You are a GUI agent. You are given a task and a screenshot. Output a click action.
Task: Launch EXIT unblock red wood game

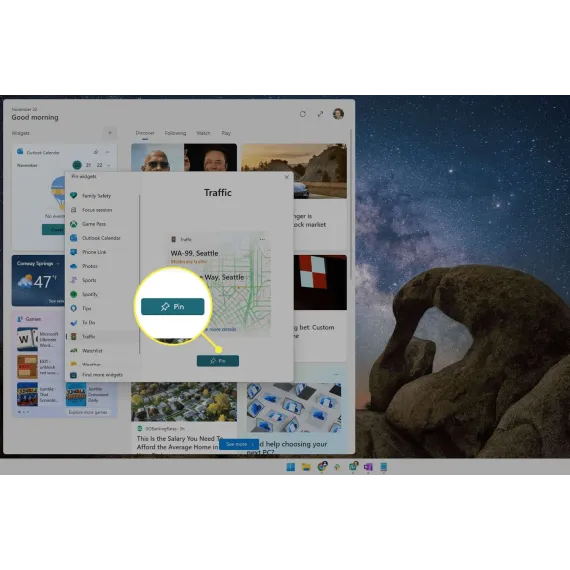tap(37, 367)
